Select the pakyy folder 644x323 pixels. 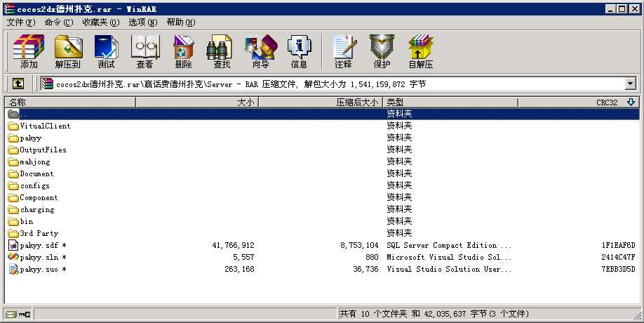[x=30, y=138]
